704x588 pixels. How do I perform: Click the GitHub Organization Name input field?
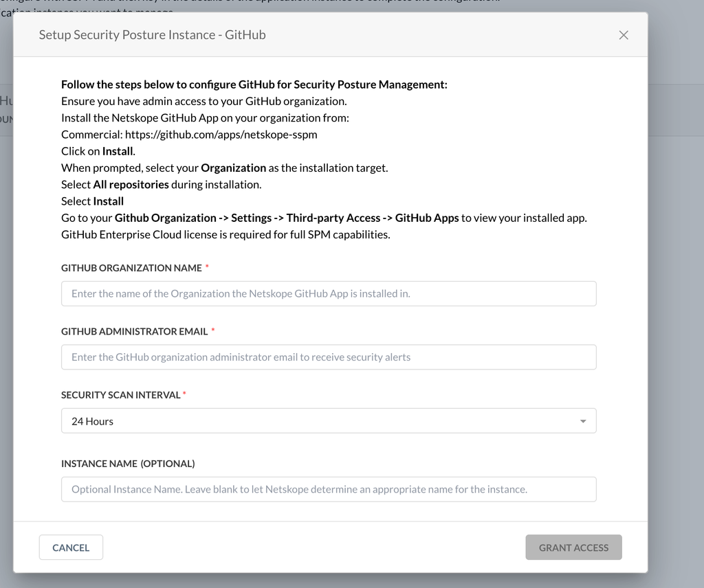(x=329, y=294)
